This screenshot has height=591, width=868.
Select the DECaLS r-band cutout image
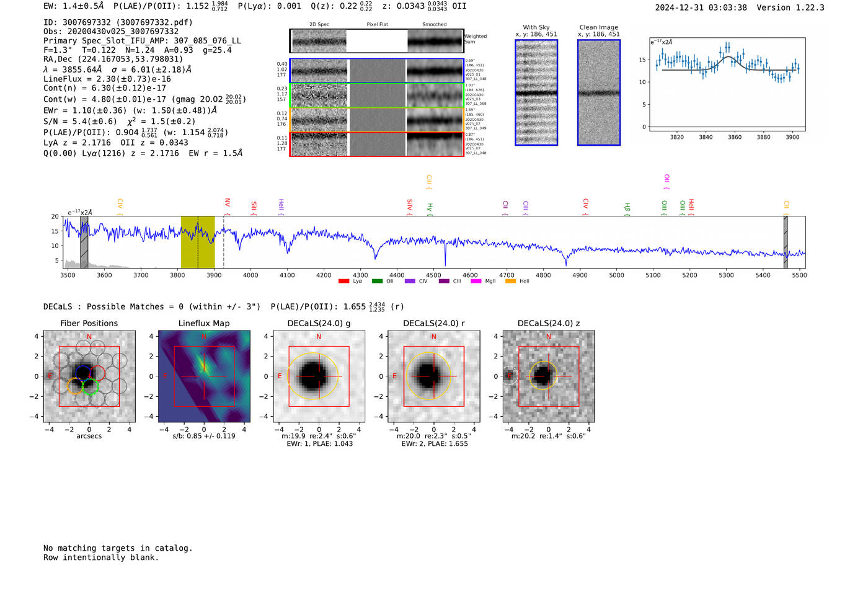click(433, 376)
